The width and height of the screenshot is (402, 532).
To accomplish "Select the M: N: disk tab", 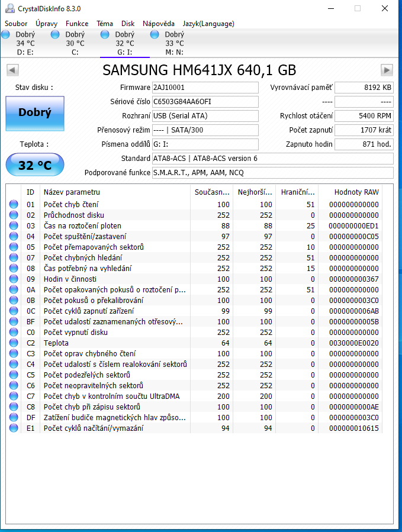I will pyautogui.click(x=175, y=43).
